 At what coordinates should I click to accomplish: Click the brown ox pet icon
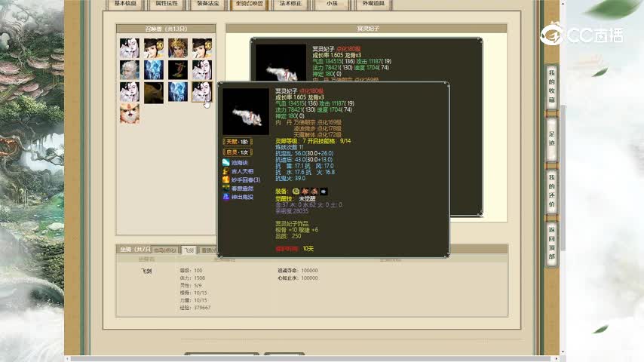click(153, 92)
